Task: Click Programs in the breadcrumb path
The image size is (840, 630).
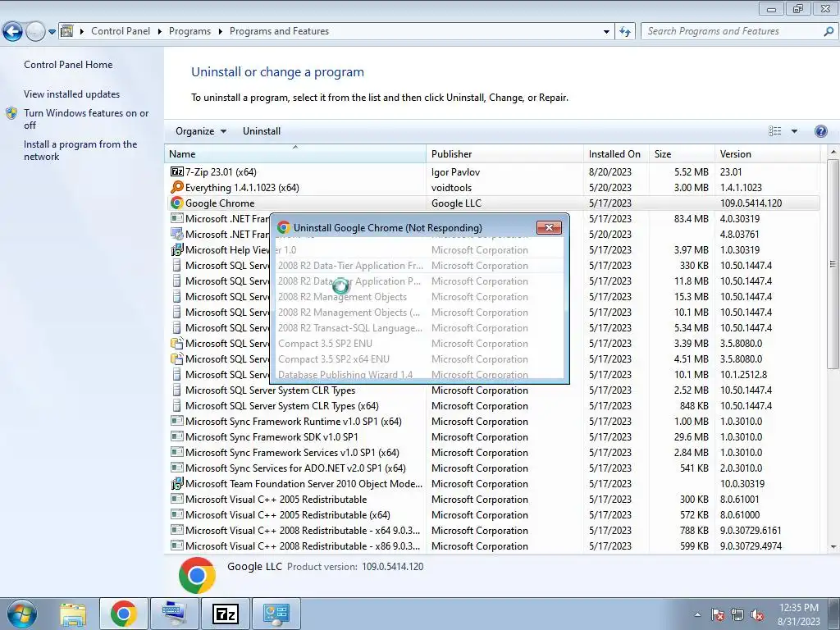Action: [x=189, y=31]
